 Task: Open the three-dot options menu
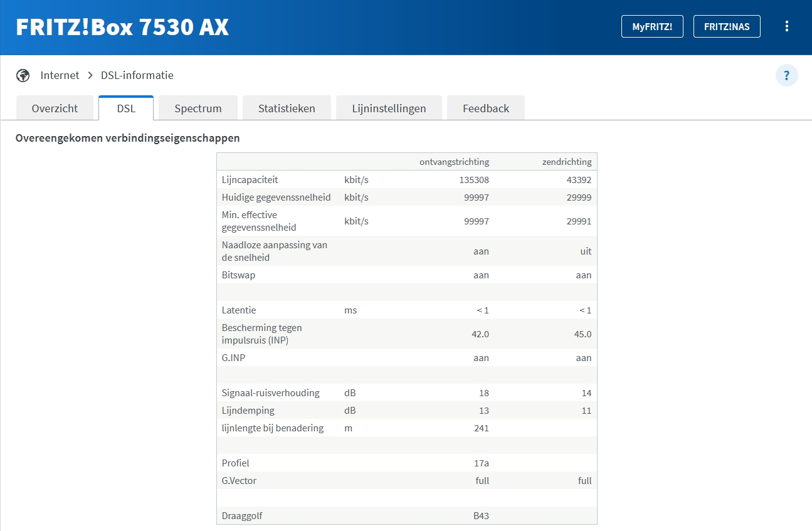coord(787,26)
